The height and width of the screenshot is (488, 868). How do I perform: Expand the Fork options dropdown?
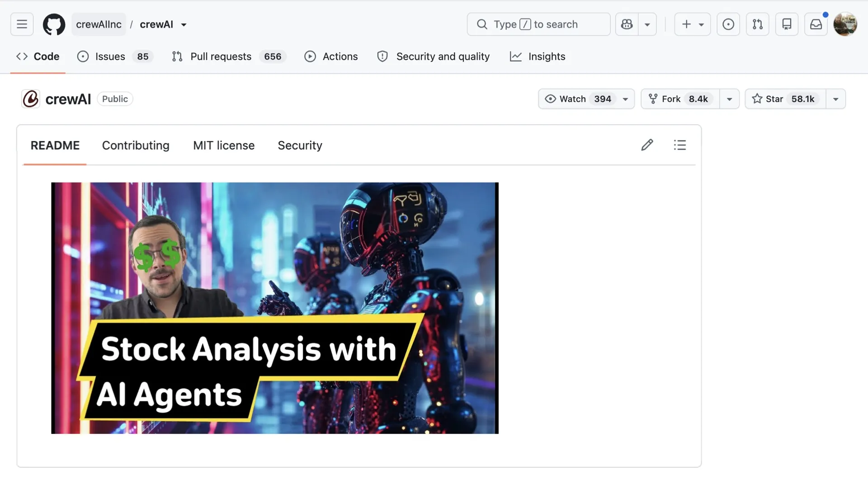pos(730,99)
